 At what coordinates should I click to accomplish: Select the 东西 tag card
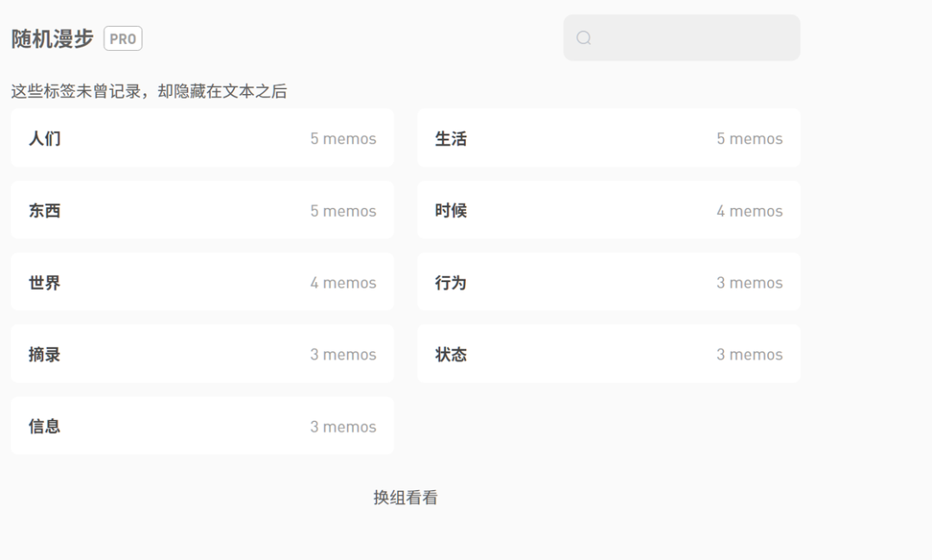[202, 210]
